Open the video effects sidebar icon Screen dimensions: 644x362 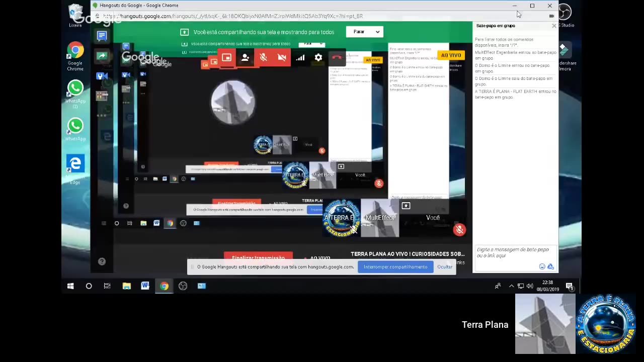tap(102, 76)
